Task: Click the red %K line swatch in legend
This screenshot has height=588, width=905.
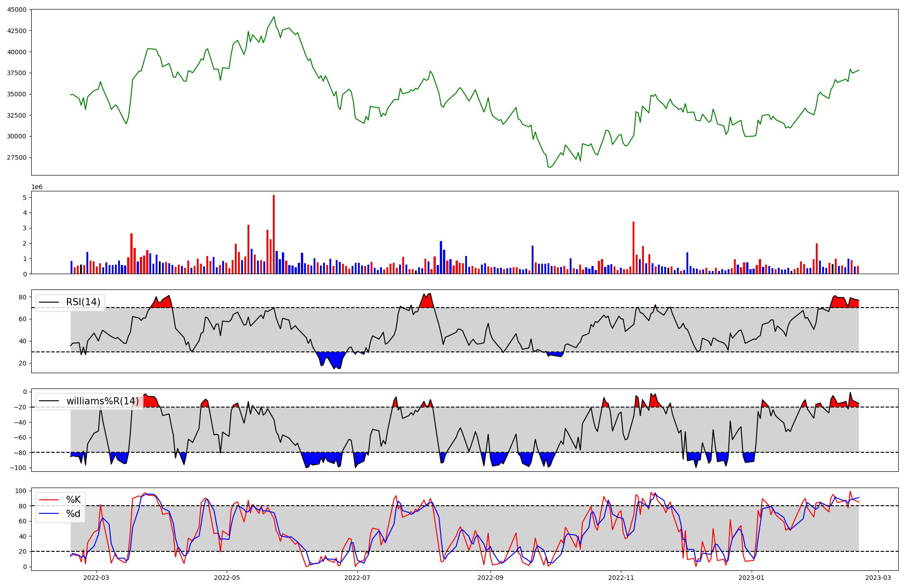Action: [x=49, y=500]
